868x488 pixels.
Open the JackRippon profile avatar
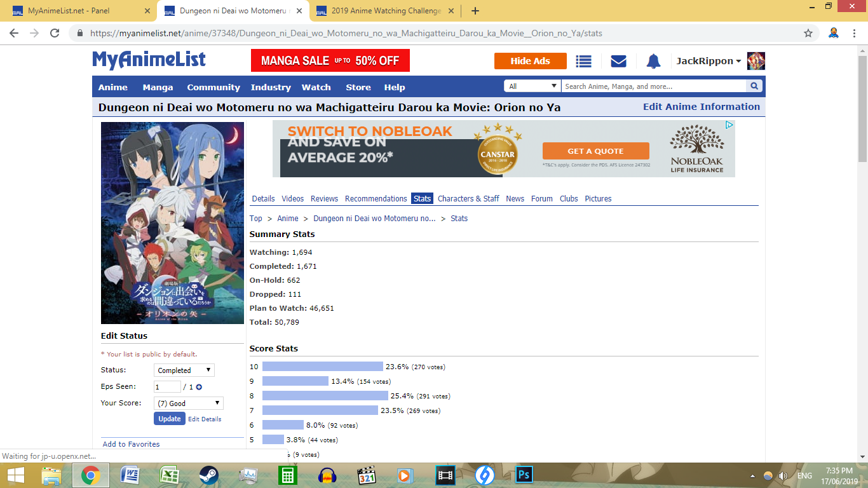click(756, 61)
